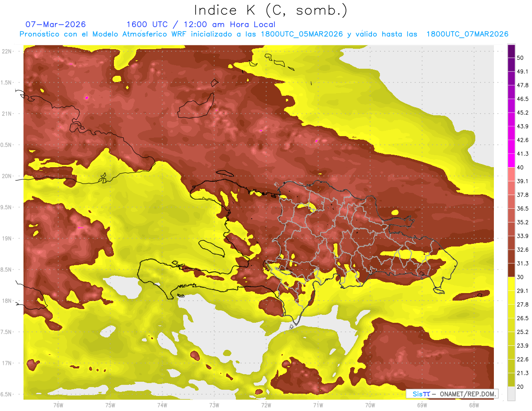Click the '17N' latitude label
The width and height of the screenshot is (532, 411).
coord(7,363)
